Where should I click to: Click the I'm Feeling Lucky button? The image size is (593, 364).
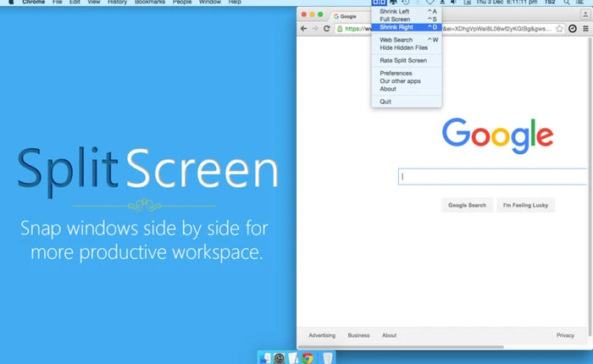point(525,205)
